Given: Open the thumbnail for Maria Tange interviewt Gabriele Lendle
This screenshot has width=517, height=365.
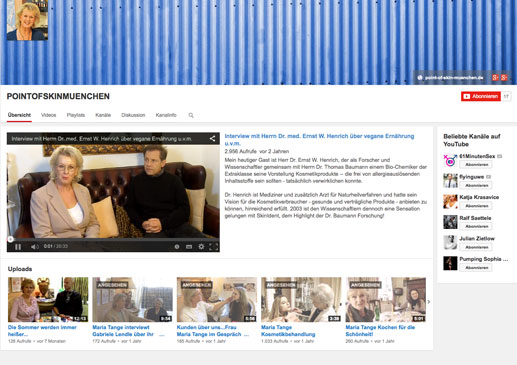Looking at the screenshot, I should 133,299.
